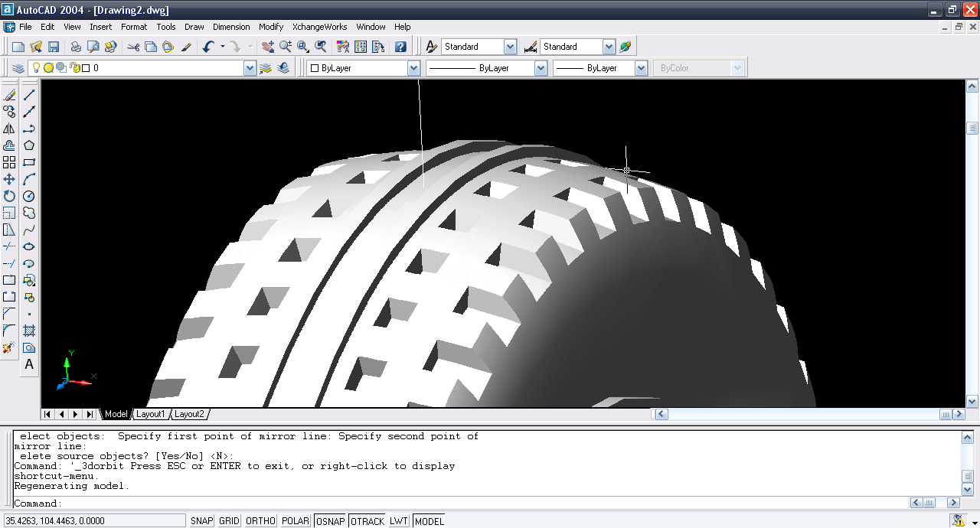Click the Save icon
This screenshot has height=528, width=980.
click(54, 47)
